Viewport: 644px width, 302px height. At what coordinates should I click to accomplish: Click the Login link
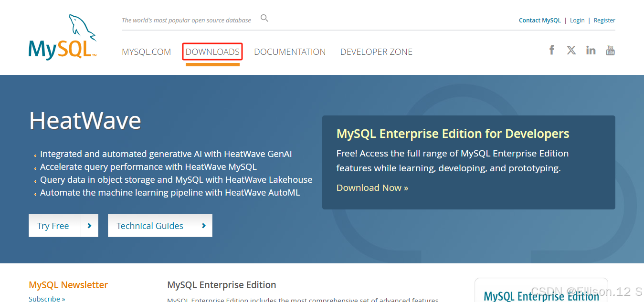[x=577, y=20]
